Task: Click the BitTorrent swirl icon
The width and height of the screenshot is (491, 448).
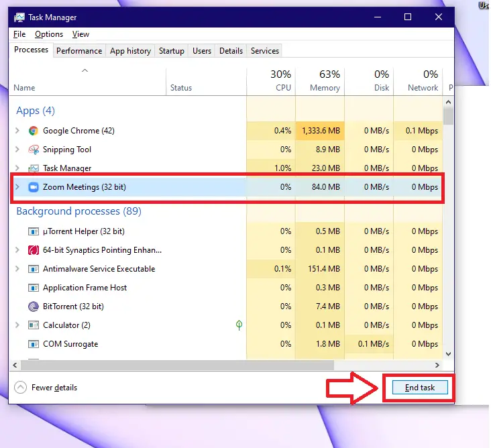Action: point(33,306)
